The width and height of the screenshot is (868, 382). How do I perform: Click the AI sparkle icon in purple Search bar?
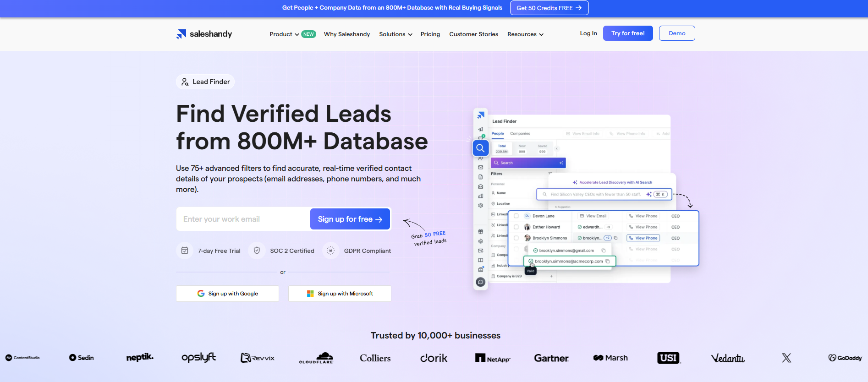[561, 163]
